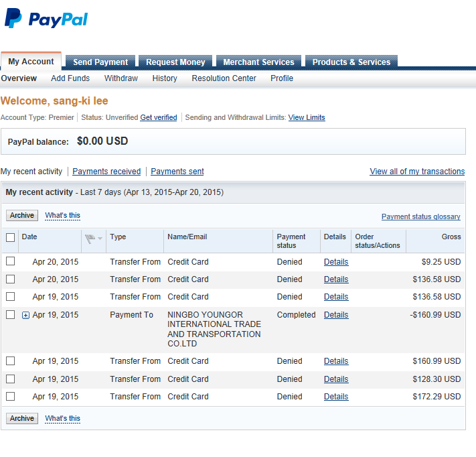Click the Date column header

[x=29, y=237]
